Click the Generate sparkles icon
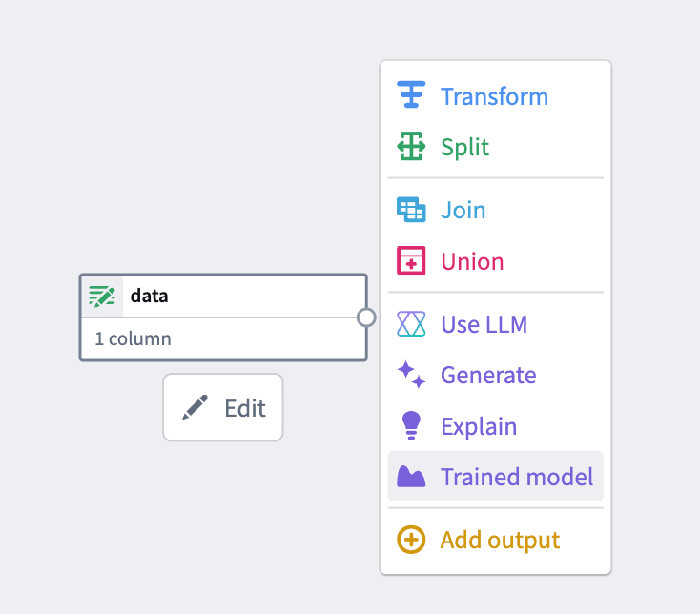 (411, 375)
